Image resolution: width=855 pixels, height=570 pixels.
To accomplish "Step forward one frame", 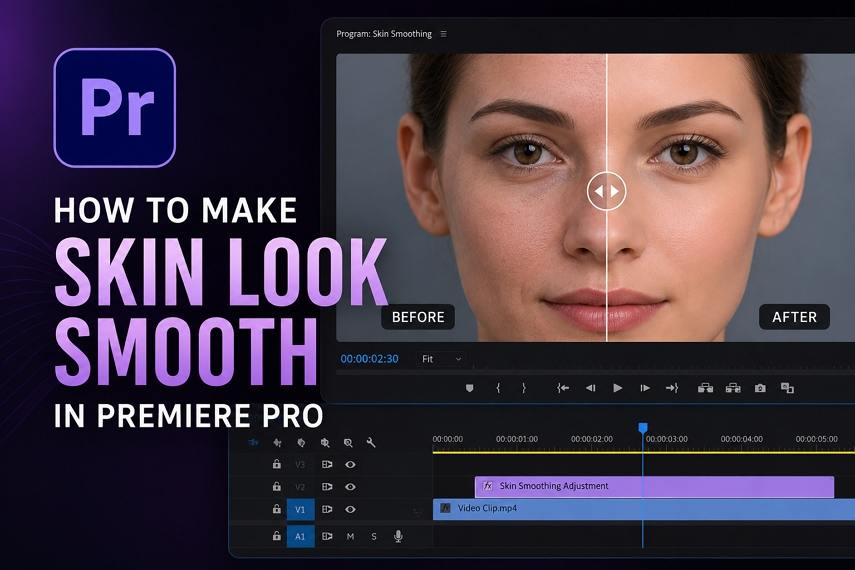I will click(x=645, y=388).
